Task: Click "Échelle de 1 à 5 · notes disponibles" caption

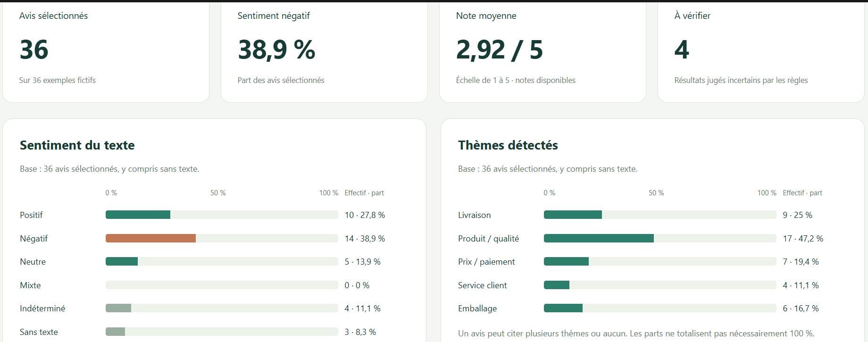Action: 516,80
